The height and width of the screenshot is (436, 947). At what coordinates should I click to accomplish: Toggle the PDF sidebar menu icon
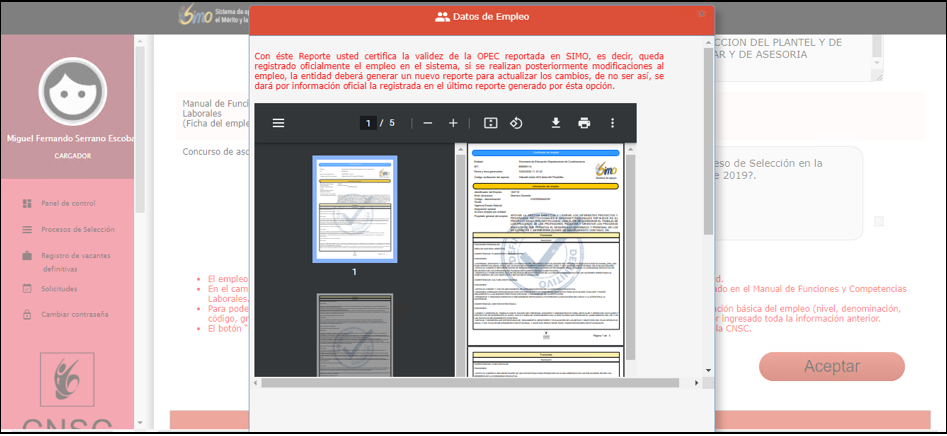278,123
